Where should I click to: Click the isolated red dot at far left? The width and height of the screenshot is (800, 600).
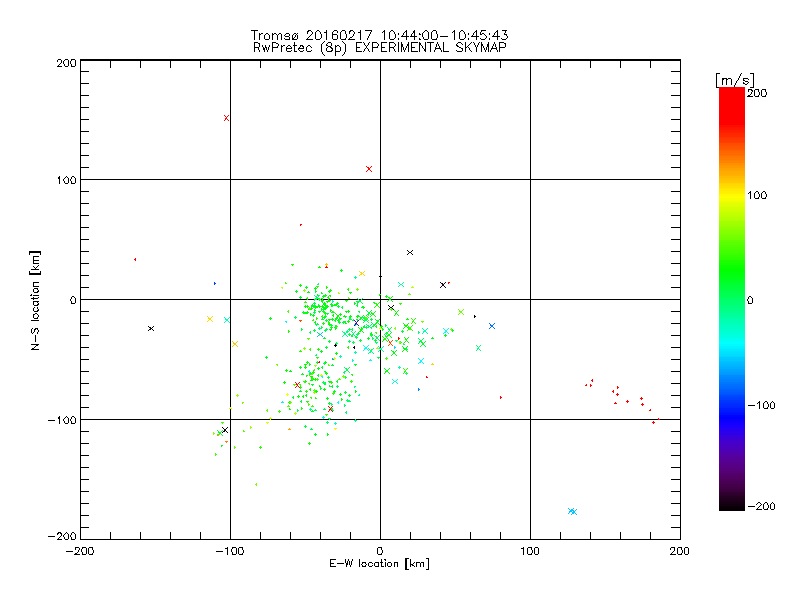[135, 260]
